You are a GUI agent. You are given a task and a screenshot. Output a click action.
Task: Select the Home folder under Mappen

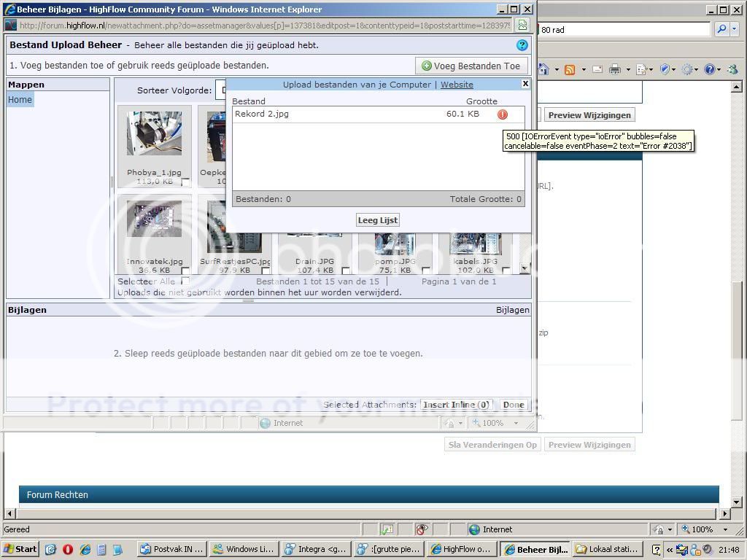click(20, 99)
